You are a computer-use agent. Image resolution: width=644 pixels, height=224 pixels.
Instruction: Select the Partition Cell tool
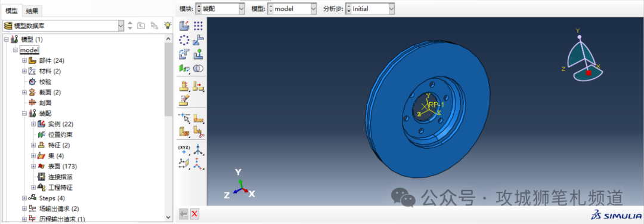(x=184, y=132)
